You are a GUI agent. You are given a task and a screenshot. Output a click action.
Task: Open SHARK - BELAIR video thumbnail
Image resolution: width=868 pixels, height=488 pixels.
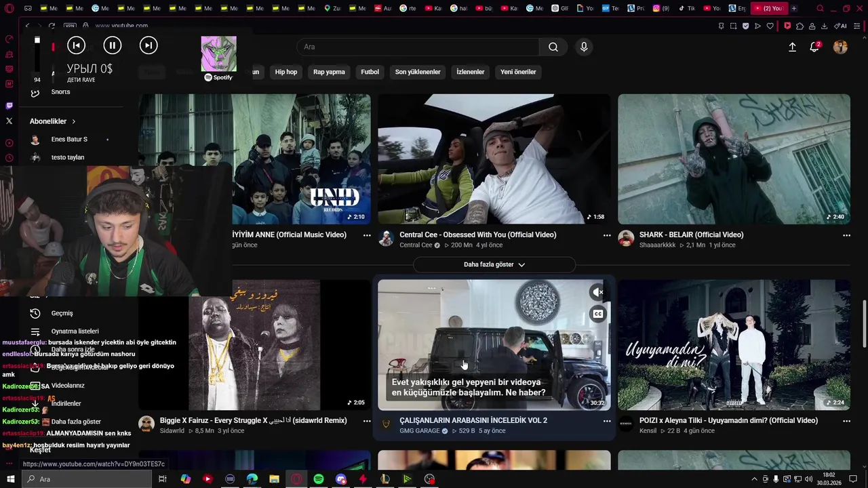coord(734,159)
